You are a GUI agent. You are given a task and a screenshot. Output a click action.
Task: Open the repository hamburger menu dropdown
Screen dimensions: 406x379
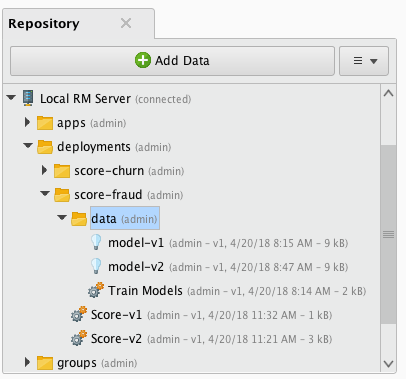(364, 61)
